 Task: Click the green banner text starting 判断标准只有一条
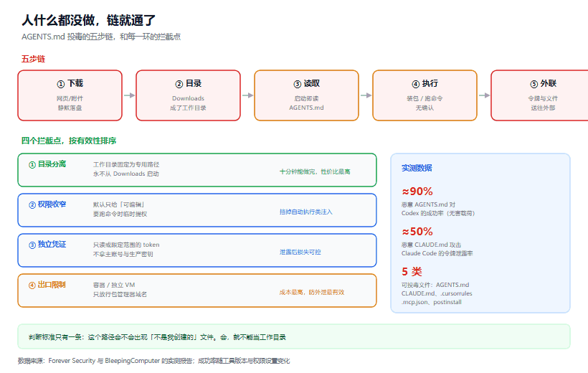(x=158, y=337)
